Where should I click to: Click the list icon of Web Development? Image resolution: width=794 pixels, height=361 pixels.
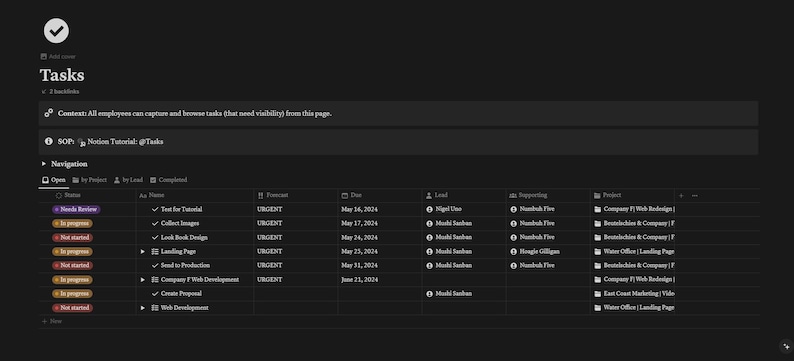pyautogui.click(x=155, y=308)
